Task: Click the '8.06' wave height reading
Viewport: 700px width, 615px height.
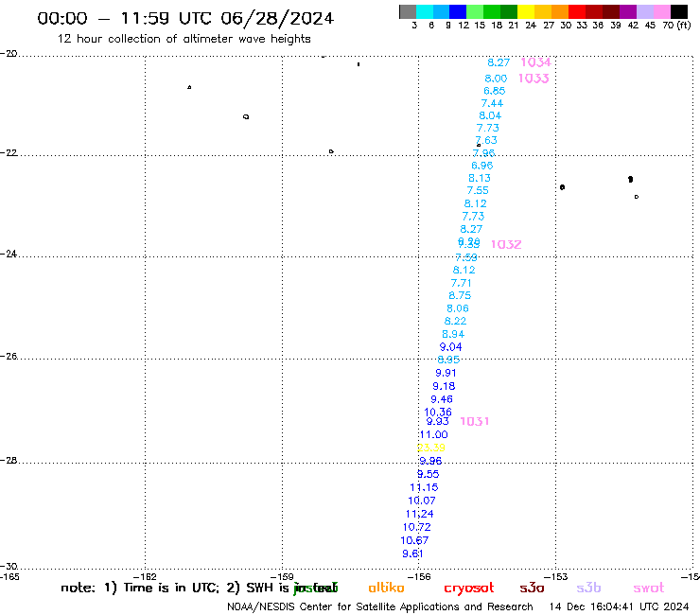Action: 458,308
